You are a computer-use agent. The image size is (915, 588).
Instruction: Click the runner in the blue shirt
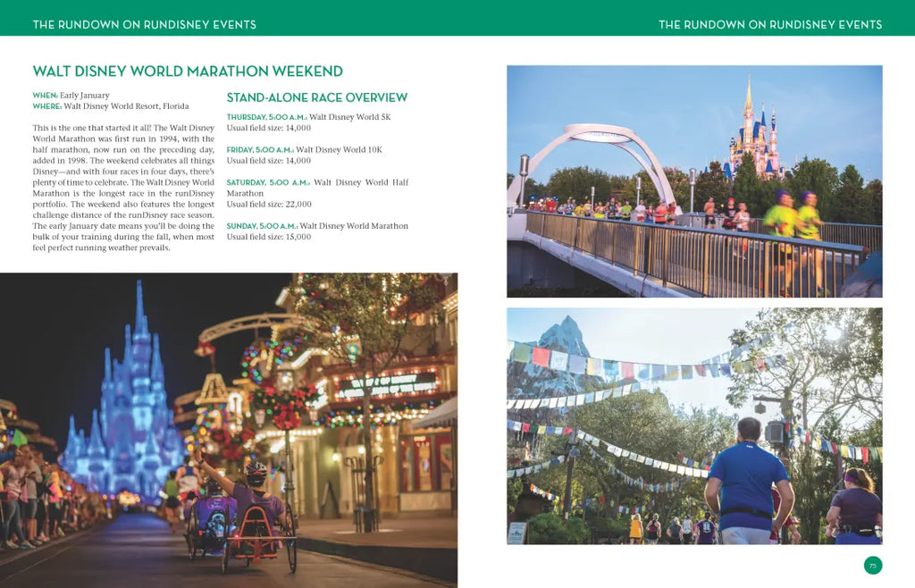[749, 483]
